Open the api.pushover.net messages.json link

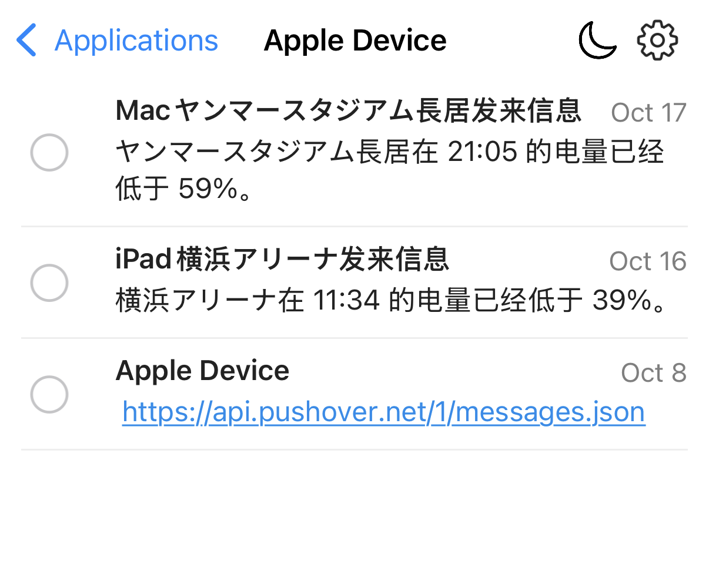(383, 412)
